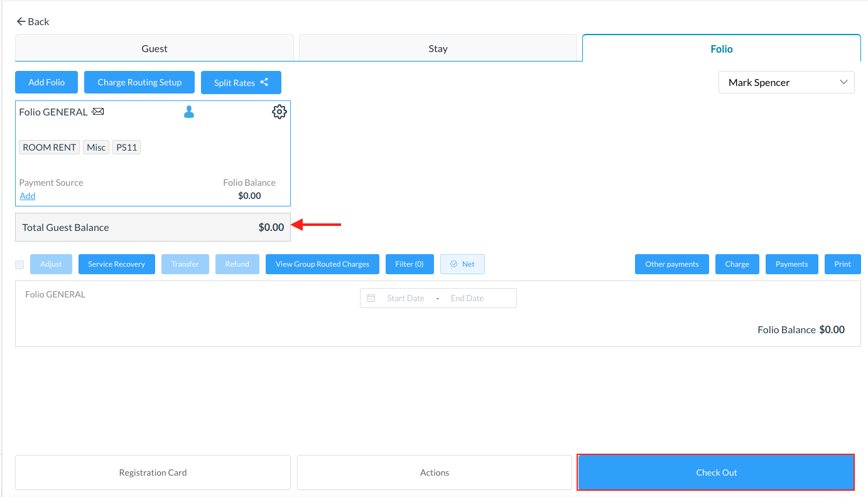Viewport: 868px width, 497px height.
Task: Click the share icon on Split Rates
Action: (264, 82)
